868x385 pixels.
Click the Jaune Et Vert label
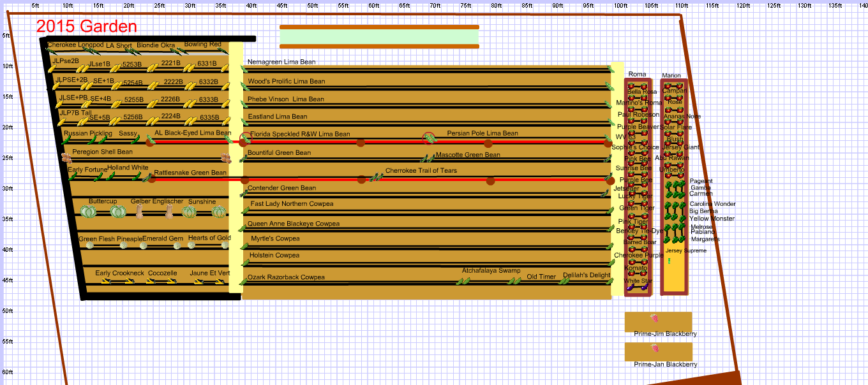[x=210, y=273]
